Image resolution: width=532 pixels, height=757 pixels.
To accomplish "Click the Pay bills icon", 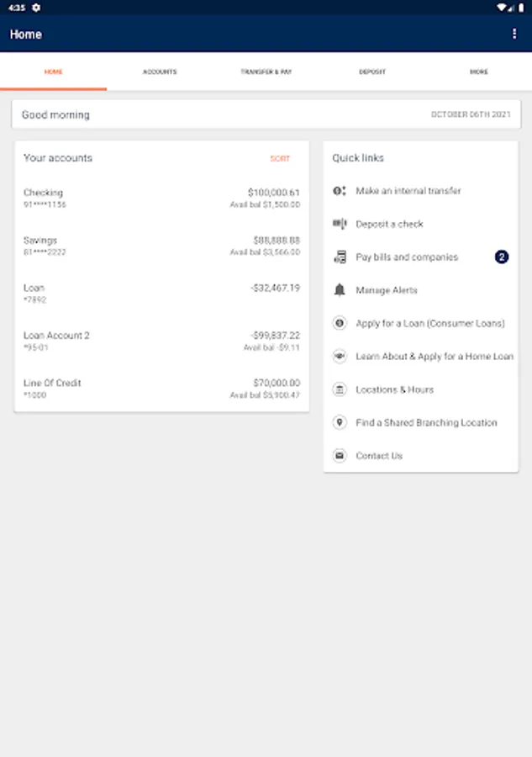I will (340, 257).
